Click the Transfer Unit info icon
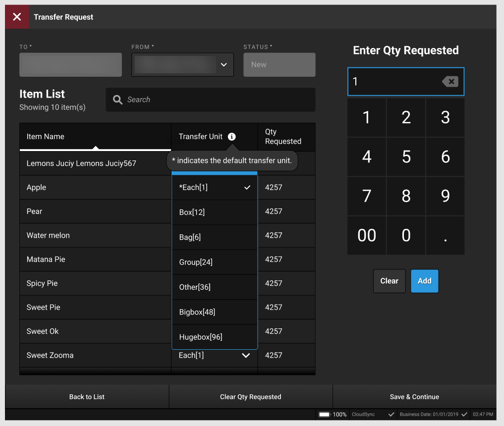The image size is (504, 426). (x=231, y=137)
